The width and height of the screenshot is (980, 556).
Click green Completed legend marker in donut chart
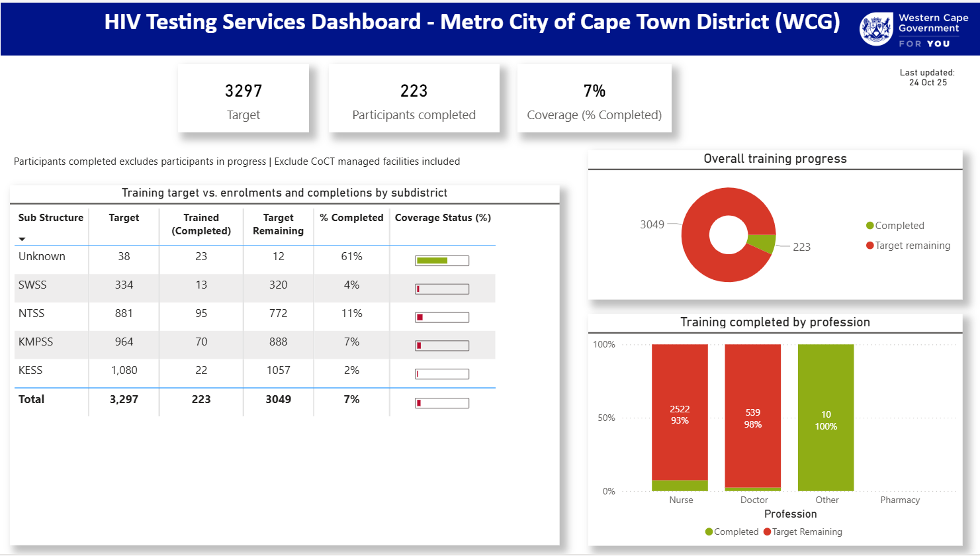point(870,226)
